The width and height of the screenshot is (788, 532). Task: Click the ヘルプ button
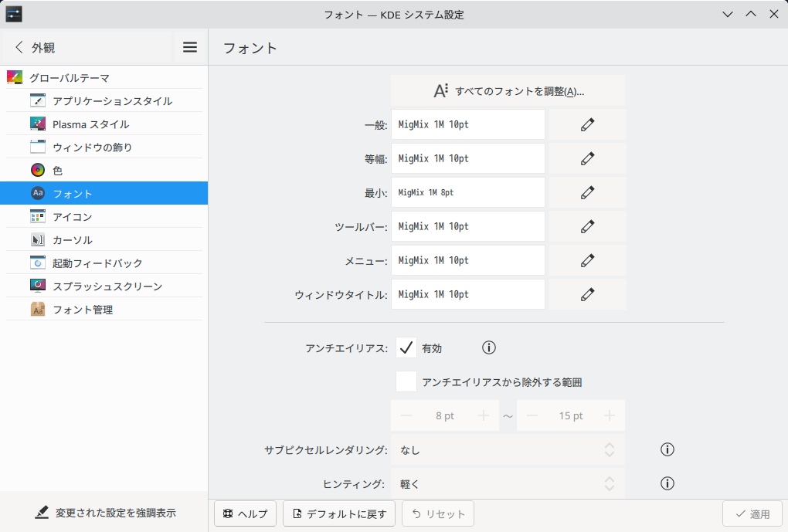(245, 513)
